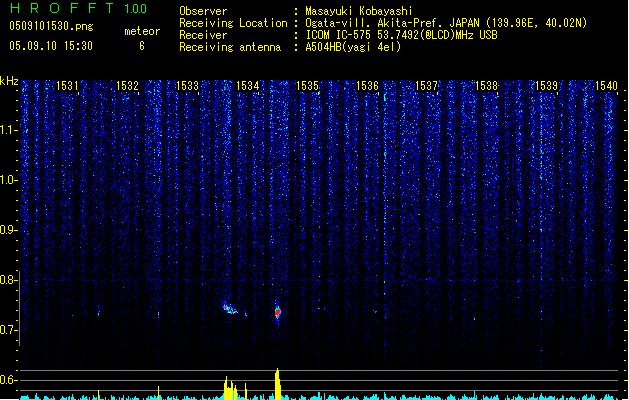Viewport: 629px width, 400px height.
Task: Click the 1535 time marker
Action: 307,86
